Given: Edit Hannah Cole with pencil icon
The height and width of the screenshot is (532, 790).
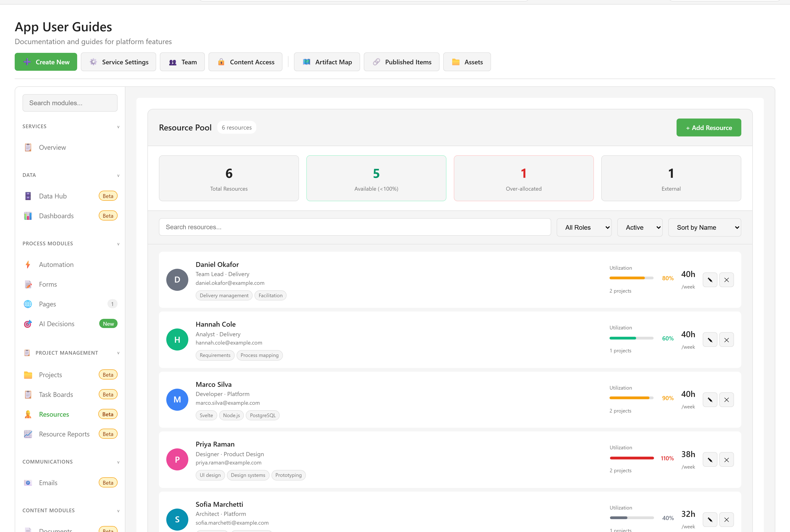Looking at the screenshot, I should 710,340.
